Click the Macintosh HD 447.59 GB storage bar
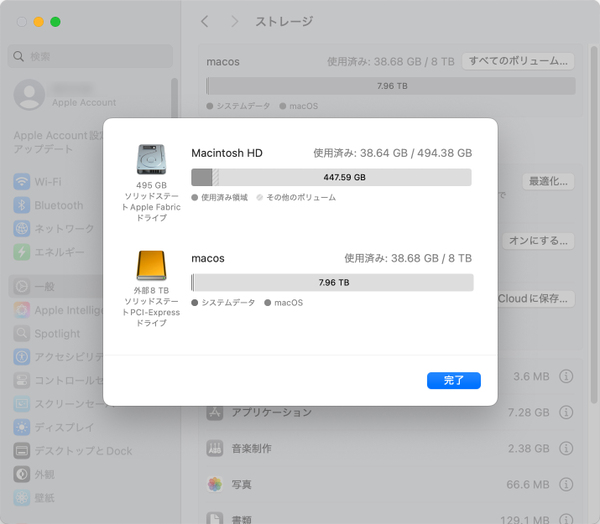Viewport: 600px width, 524px height. pyautogui.click(x=331, y=177)
